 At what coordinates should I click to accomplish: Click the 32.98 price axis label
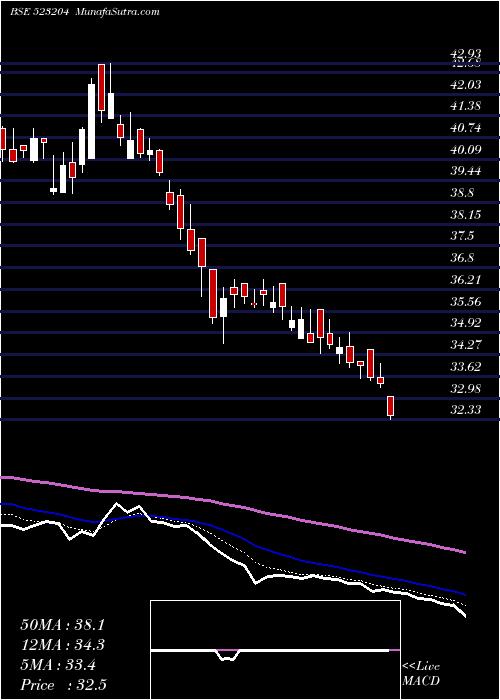pyautogui.click(x=466, y=388)
